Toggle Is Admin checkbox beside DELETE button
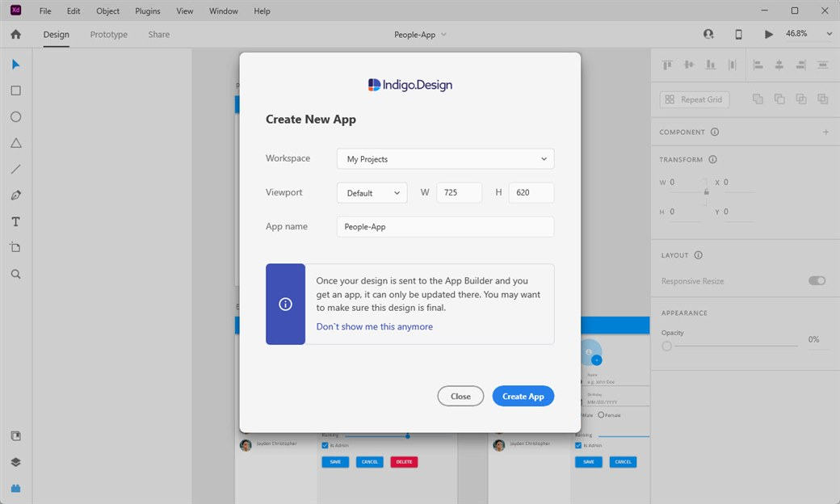 (325, 445)
